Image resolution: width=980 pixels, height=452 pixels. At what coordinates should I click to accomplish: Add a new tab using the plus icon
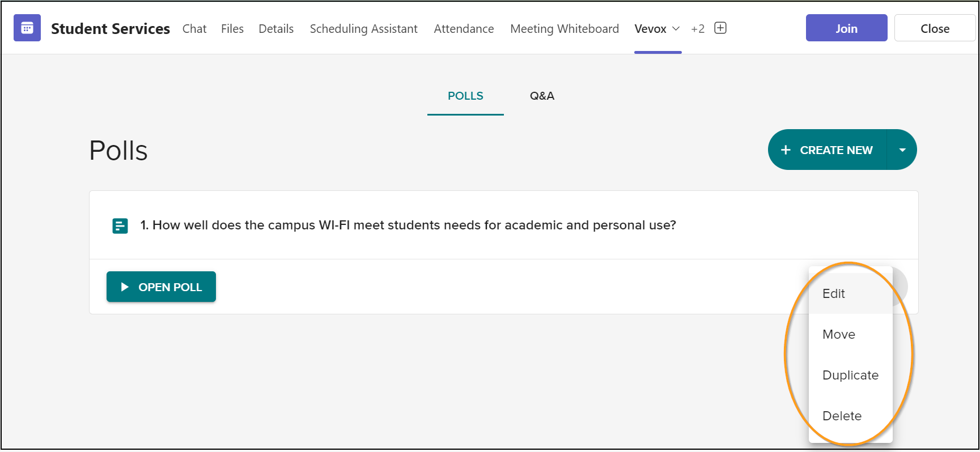pyautogui.click(x=720, y=28)
